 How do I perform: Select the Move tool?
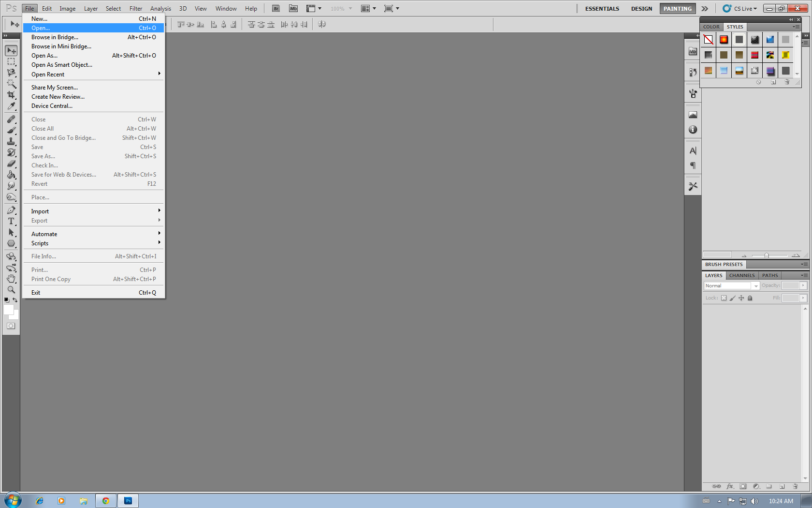(11, 50)
